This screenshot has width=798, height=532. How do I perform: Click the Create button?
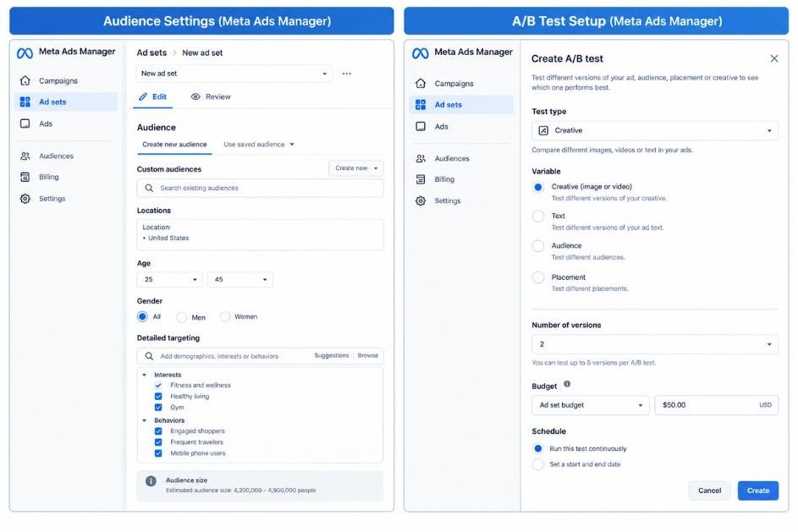[x=757, y=491]
